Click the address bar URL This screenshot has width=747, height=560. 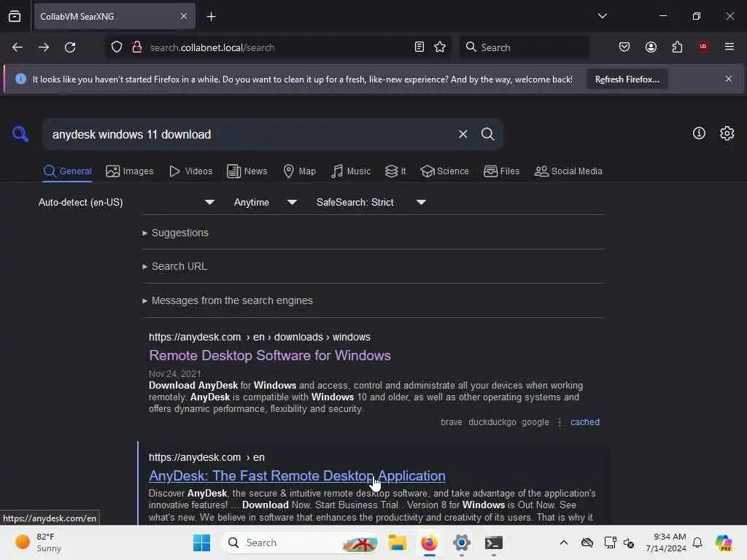pos(212,47)
